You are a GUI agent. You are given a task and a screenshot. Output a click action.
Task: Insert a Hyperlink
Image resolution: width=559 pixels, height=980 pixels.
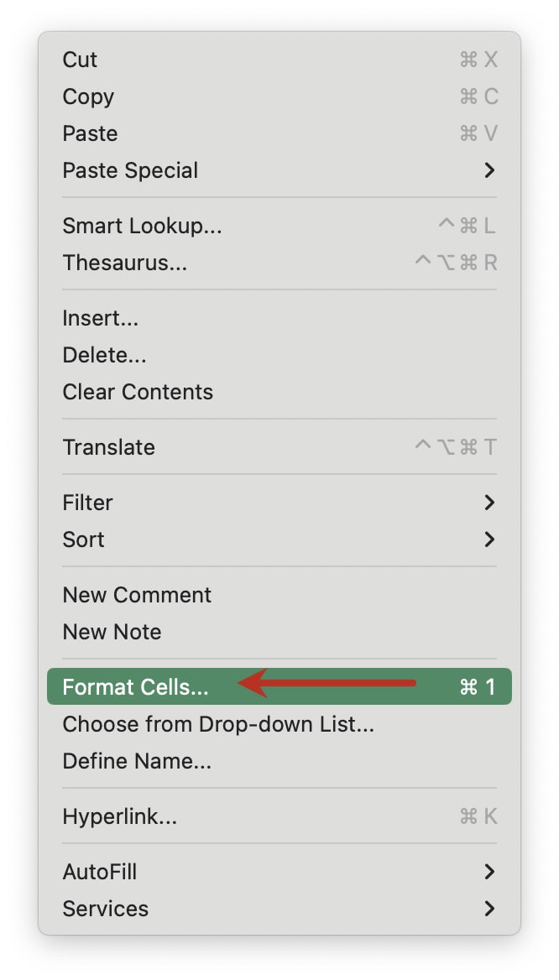coord(118,816)
